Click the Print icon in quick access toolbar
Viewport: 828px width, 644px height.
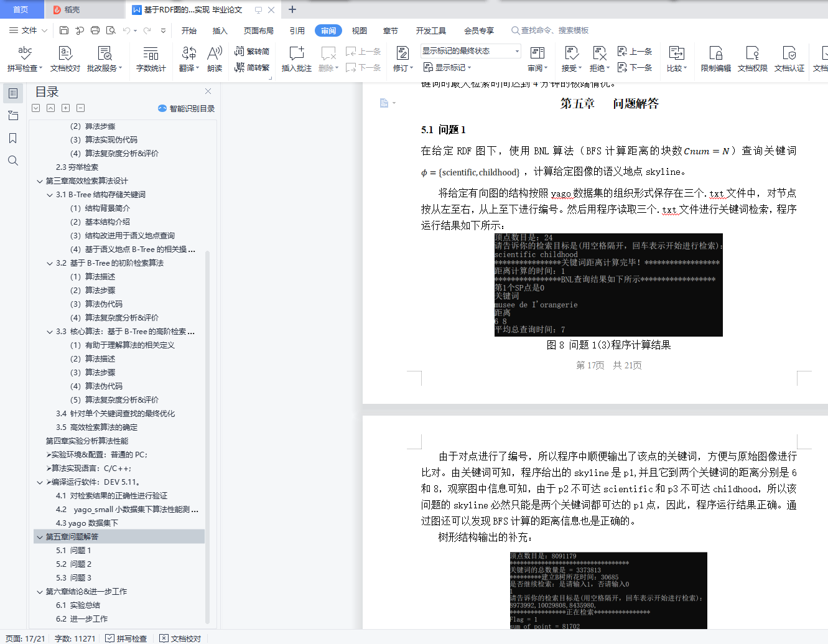[x=95, y=30]
